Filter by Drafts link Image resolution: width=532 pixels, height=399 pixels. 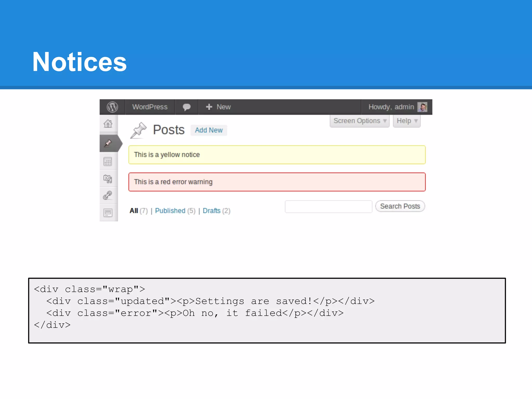(211, 211)
